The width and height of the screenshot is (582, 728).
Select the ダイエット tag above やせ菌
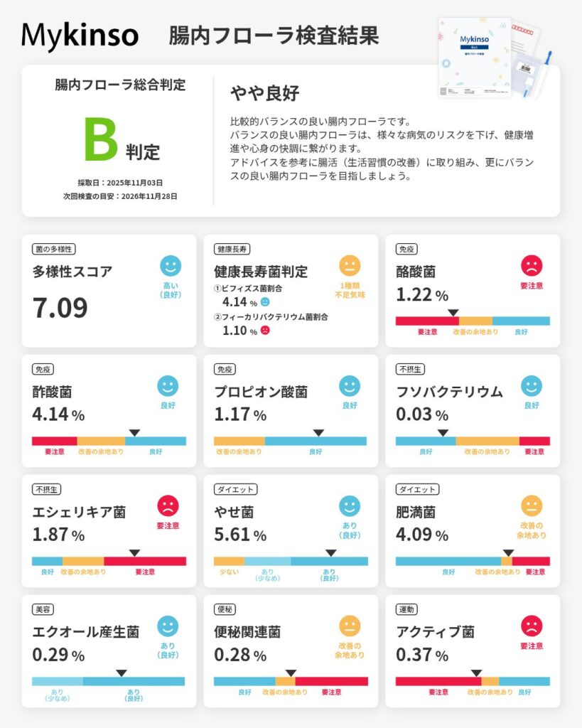click(x=235, y=490)
